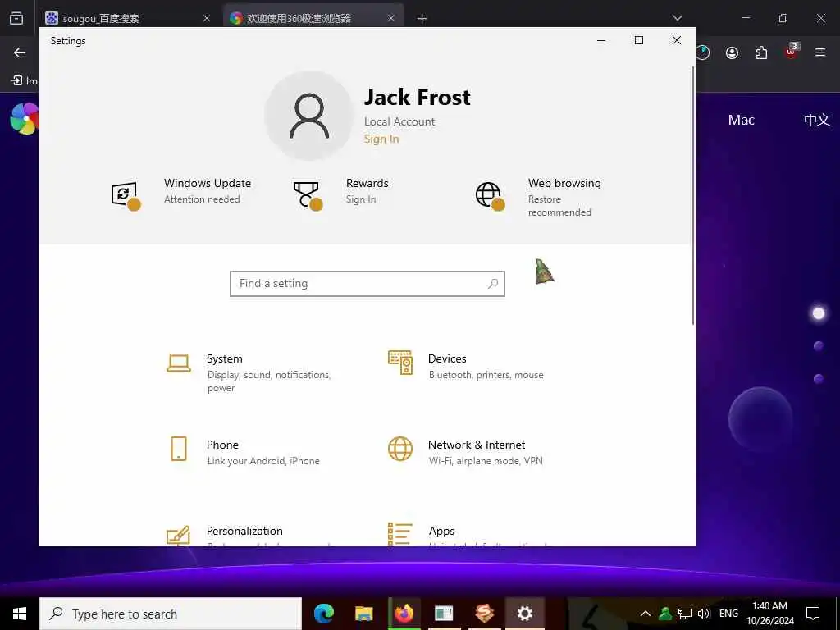Select the 中文 language link

click(x=817, y=120)
